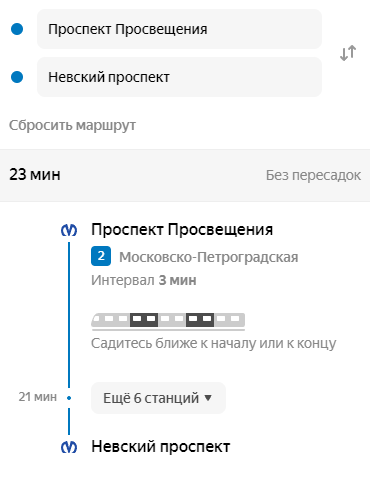Click the blue dot beside Проспект Просвещения field
Viewport: 370px width, 485px height.
pyautogui.click(x=17, y=29)
